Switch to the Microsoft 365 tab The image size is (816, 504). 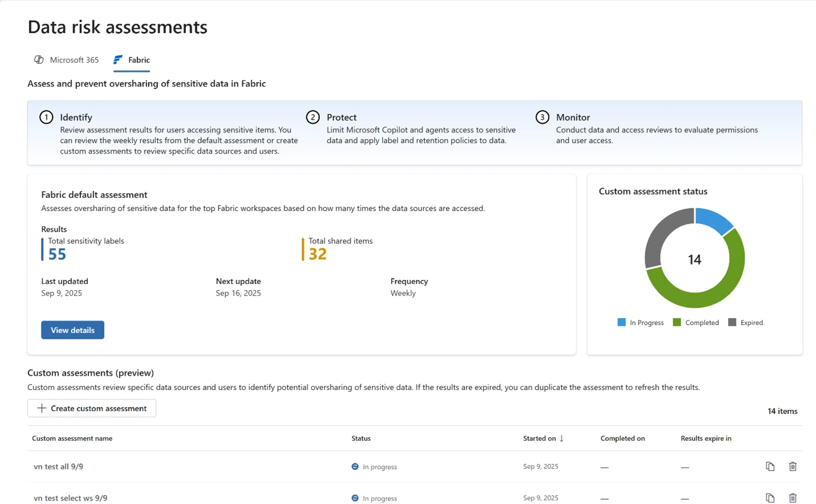pyautogui.click(x=74, y=59)
